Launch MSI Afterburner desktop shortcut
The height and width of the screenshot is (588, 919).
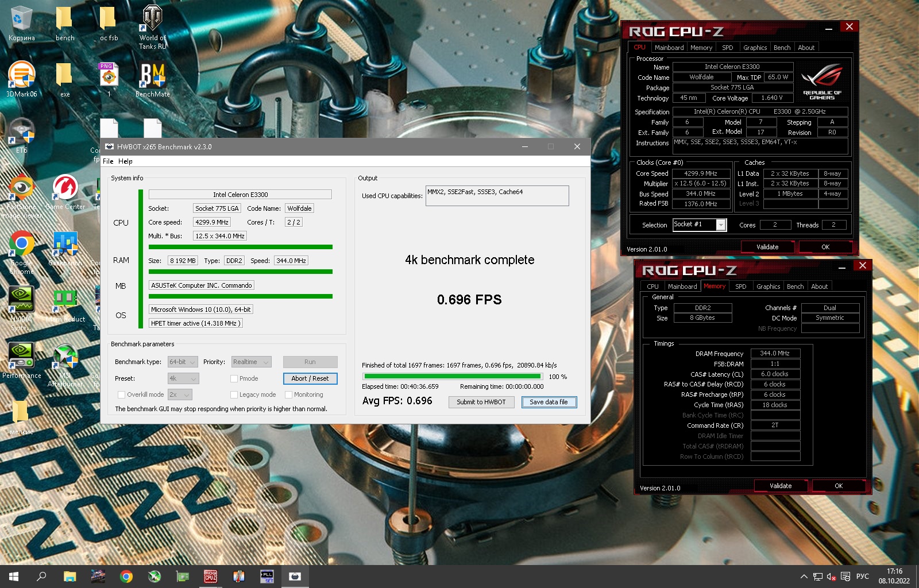(x=65, y=365)
